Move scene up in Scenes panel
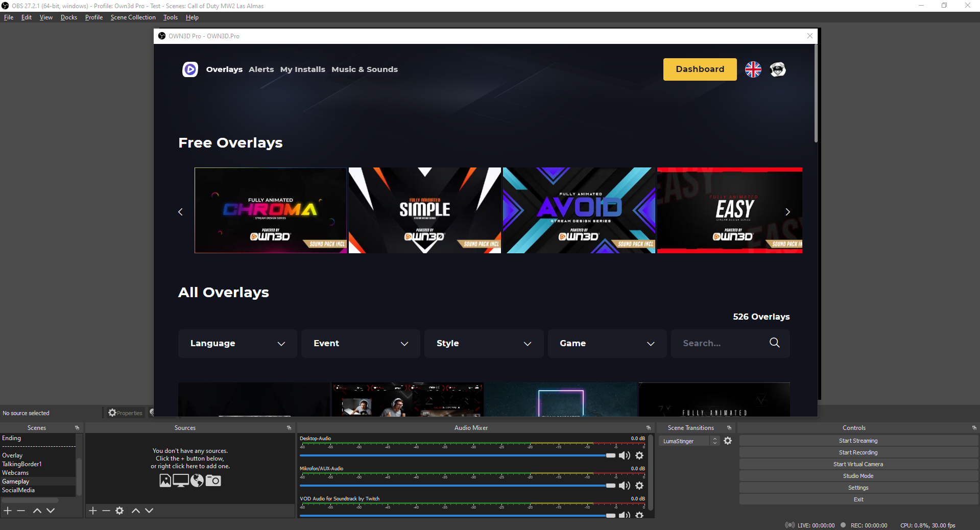 (37, 511)
